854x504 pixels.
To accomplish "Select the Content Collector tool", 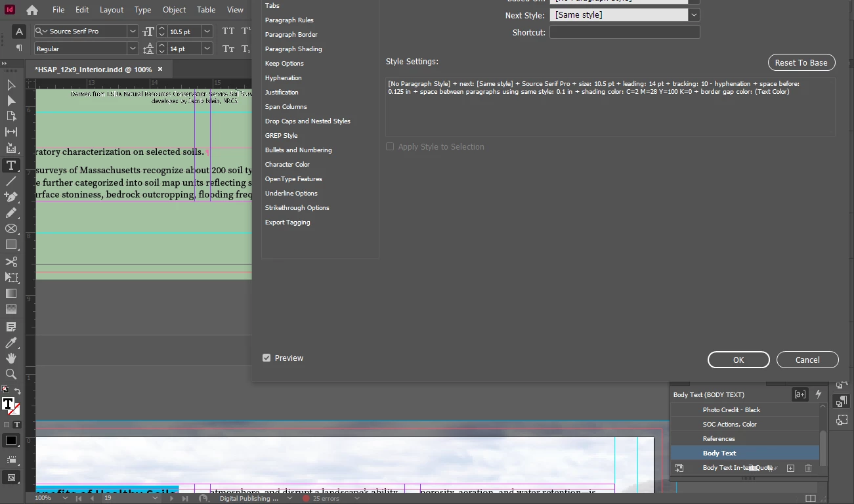I will pos(11,148).
